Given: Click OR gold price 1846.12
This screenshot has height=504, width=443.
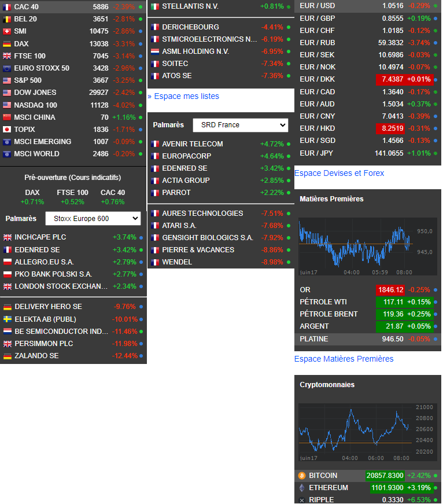Looking at the screenshot, I should (390, 290).
